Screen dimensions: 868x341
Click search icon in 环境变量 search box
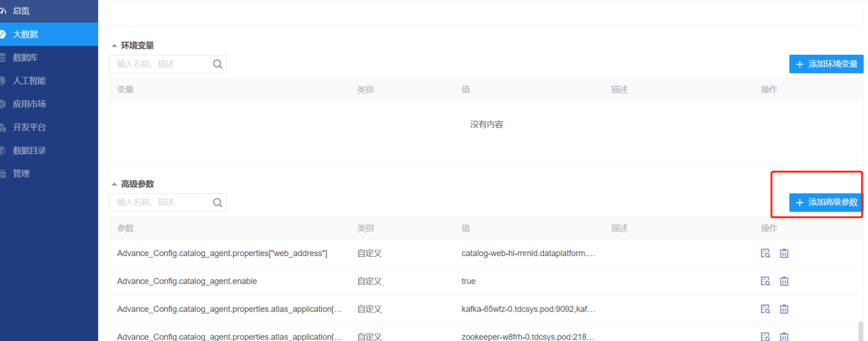pos(217,64)
